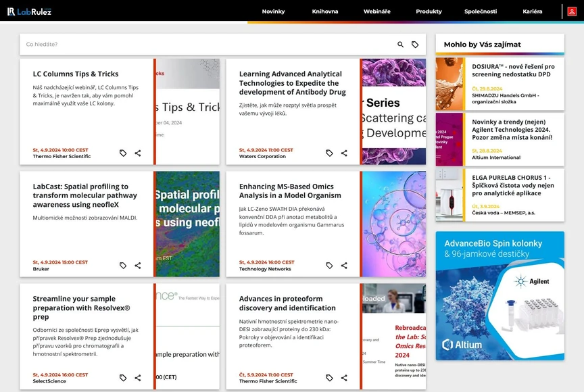Click 'Waters Corporation' organizer text
The width and height of the screenshot is (584, 392).
[262, 156]
